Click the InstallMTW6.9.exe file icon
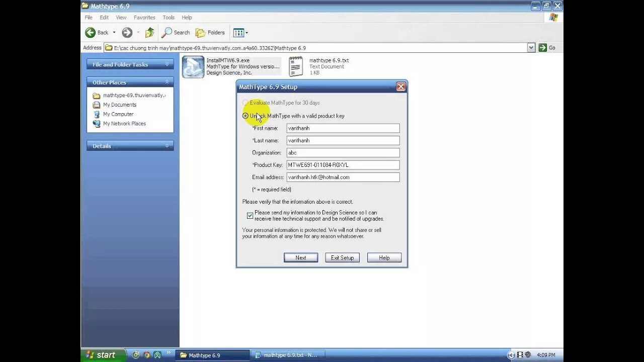 pyautogui.click(x=193, y=66)
